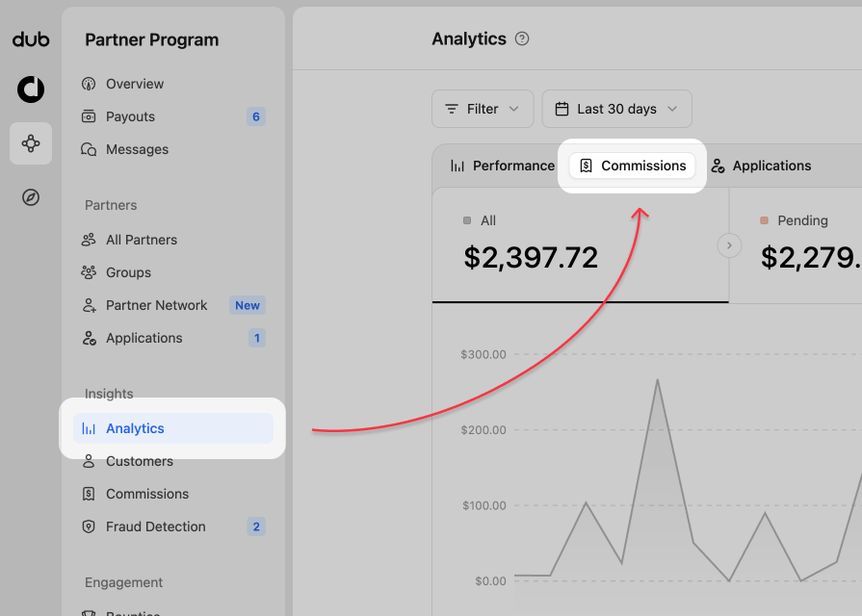The image size is (862, 616).
Task: Open Partner Network page
Action: [x=173, y=305]
